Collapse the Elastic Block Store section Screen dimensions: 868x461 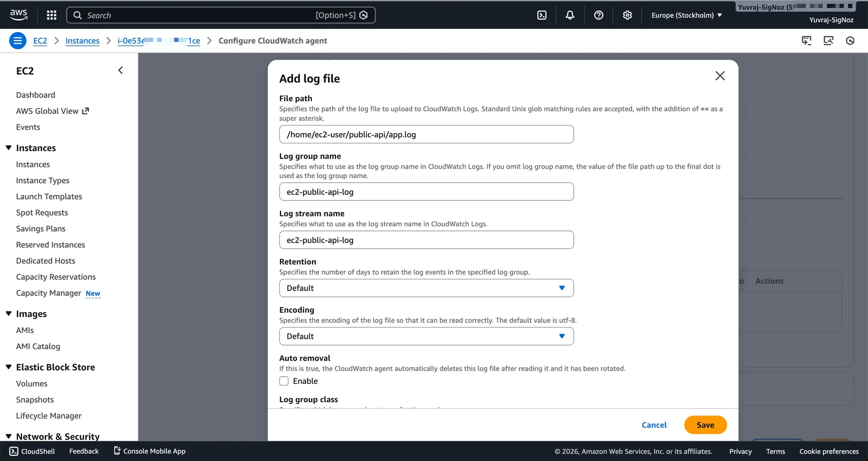[x=8, y=367]
